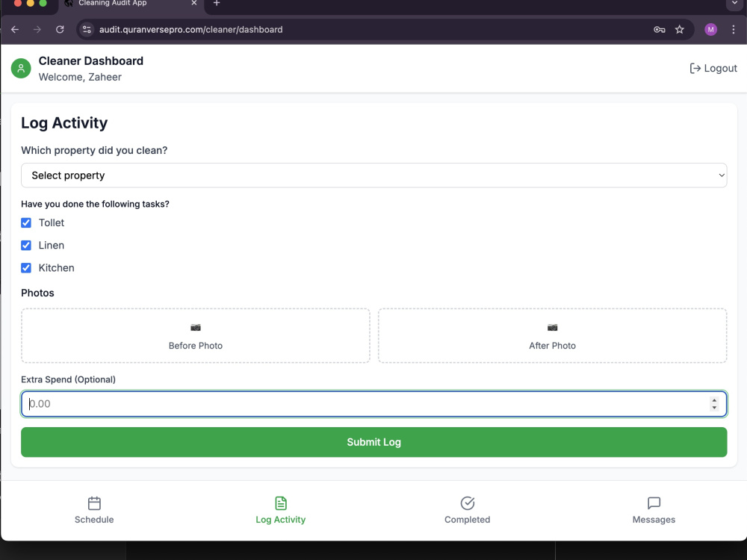Click the Log Activity document icon
Image resolution: width=747 pixels, height=560 pixels.
[281, 503]
